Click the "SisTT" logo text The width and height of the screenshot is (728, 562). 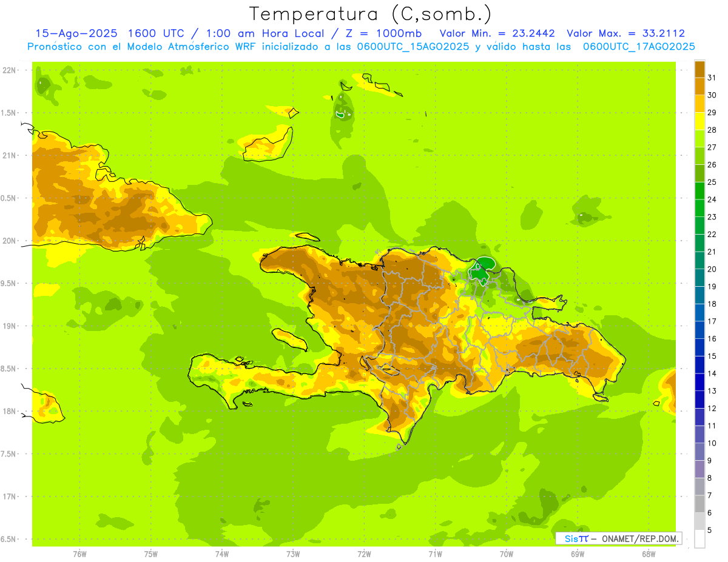coord(576,539)
